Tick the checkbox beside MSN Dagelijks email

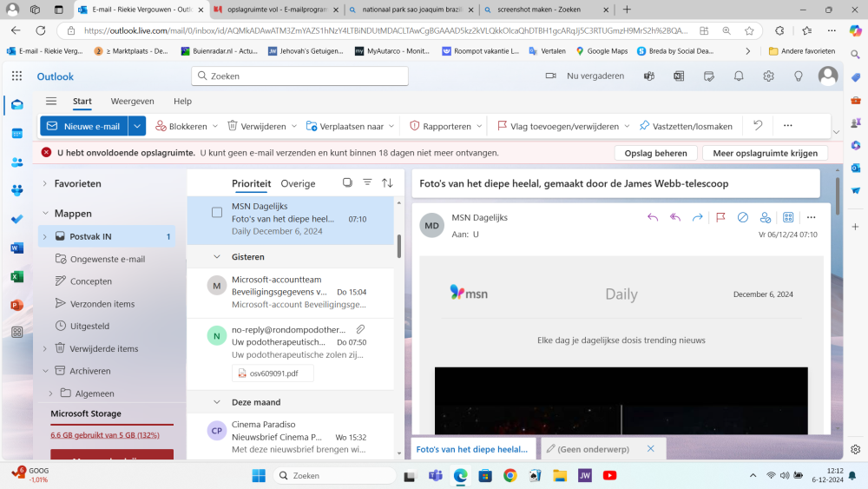click(217, 213)
